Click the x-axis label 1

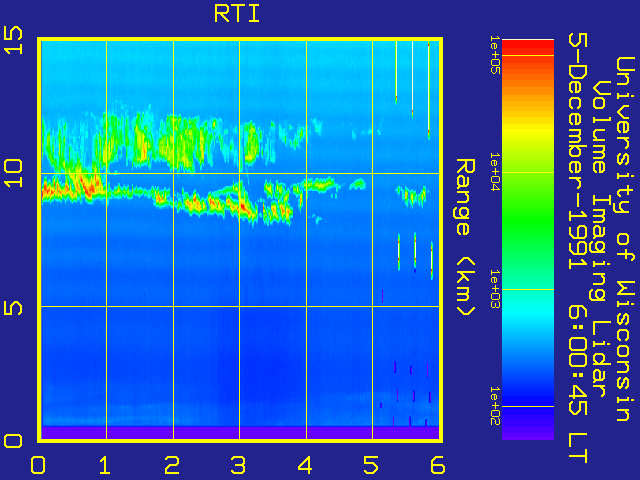click(105, 465)
